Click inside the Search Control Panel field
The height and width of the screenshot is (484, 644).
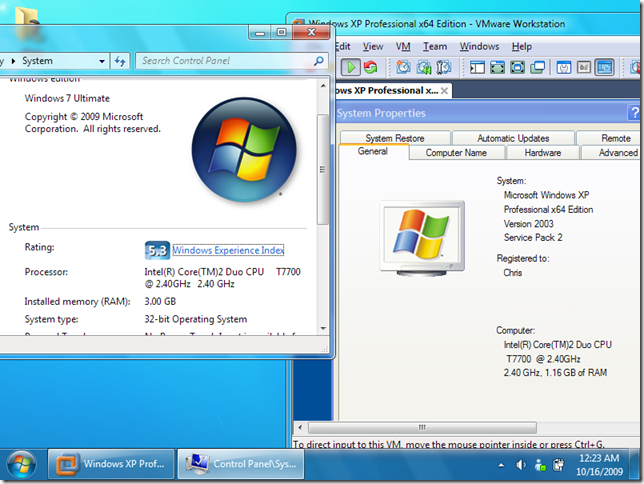point(225,61)
